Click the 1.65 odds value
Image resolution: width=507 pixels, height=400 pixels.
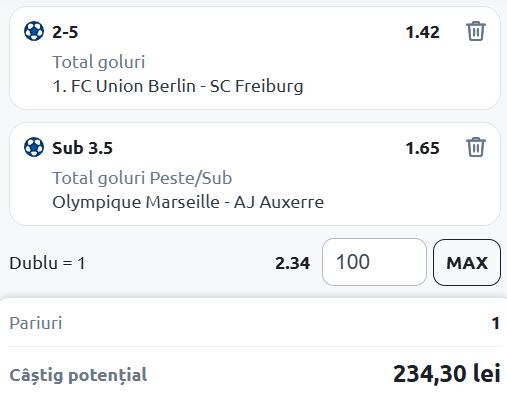[x=423, y=148]
